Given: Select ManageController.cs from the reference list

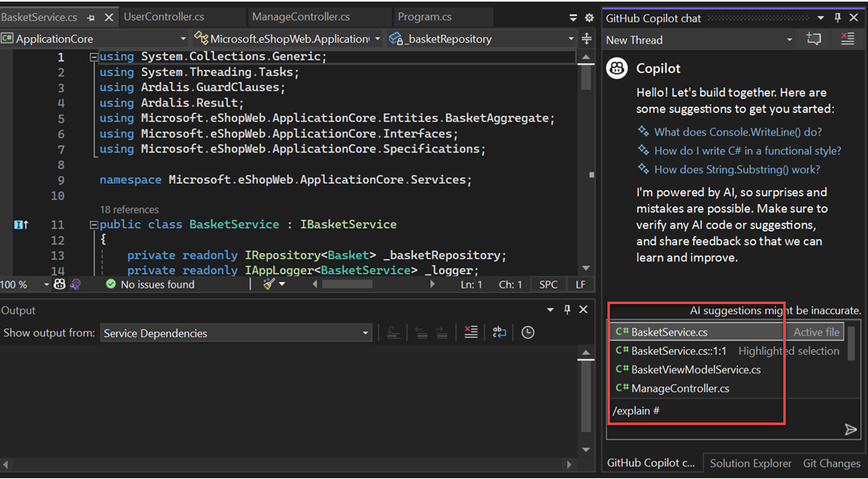Looking at the screenshot, I should point(728,389).
